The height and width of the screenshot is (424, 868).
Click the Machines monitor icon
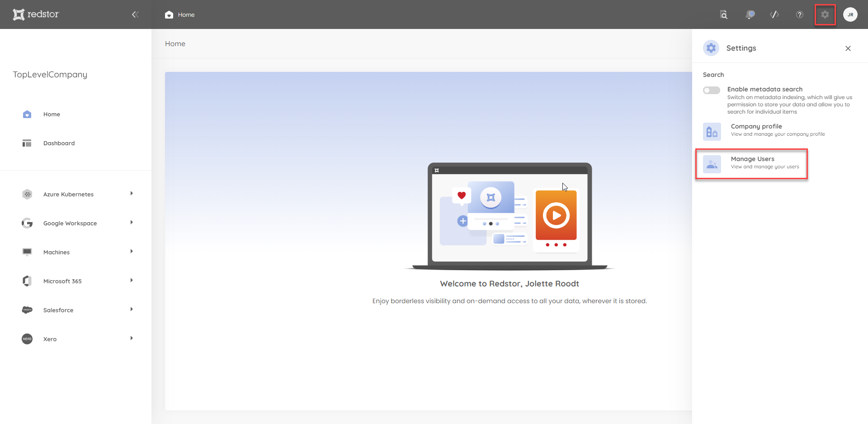[27, 252]
